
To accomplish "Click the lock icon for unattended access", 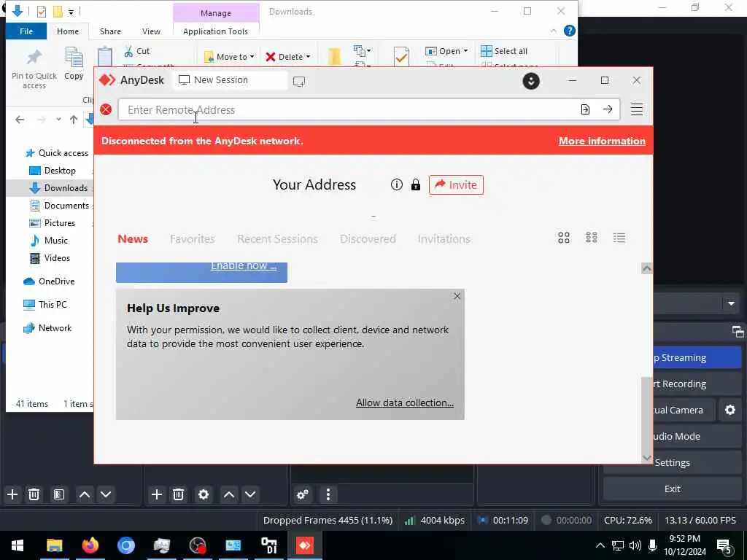I will click(x=415, y=184).
